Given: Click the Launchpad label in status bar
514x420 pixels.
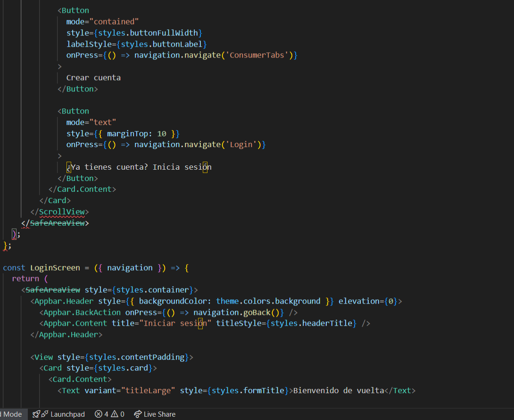Looking at the screenshot, I should click(x=67, y=414).
